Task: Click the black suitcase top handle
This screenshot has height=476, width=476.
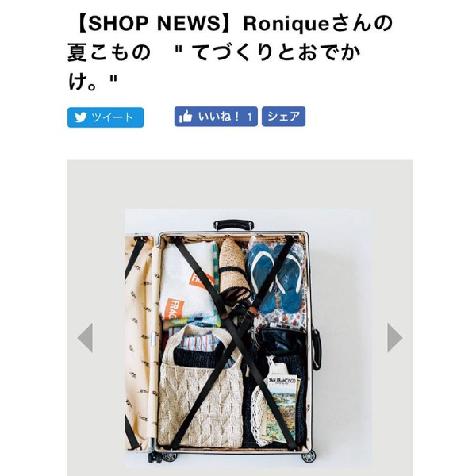Action: 233,225
